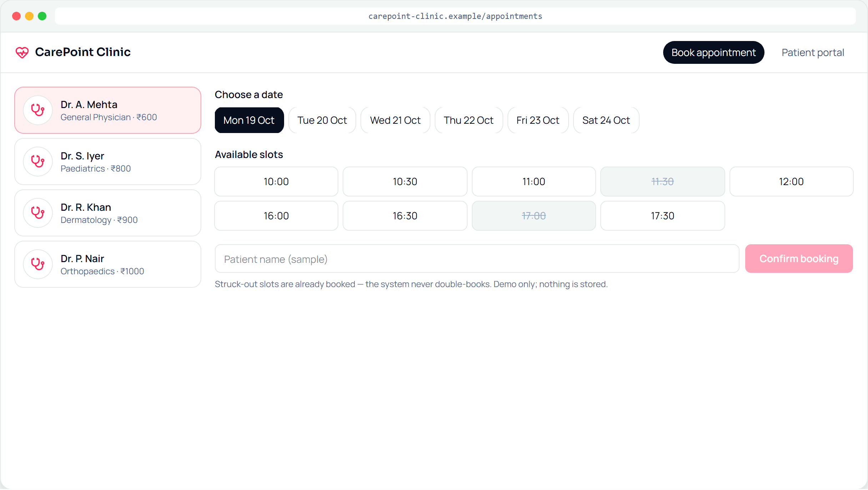Click the booked 11:30 slot

coord(663,182)
